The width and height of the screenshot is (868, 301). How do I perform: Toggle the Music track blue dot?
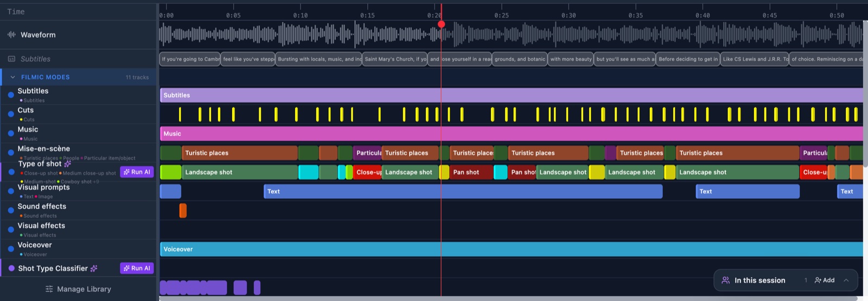tap(11, 133)
